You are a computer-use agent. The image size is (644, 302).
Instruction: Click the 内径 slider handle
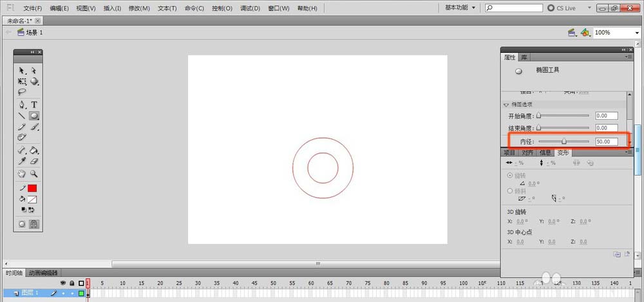point(564,142)
